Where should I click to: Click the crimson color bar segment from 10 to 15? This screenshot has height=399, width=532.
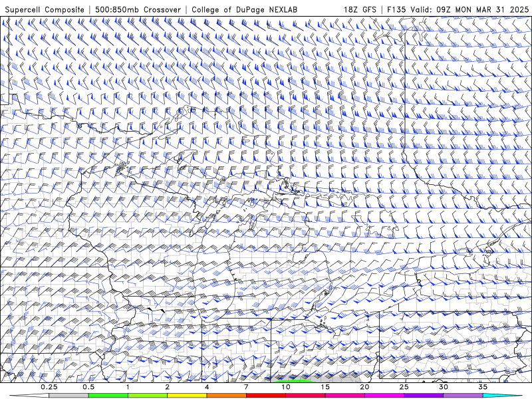(305, 396)
